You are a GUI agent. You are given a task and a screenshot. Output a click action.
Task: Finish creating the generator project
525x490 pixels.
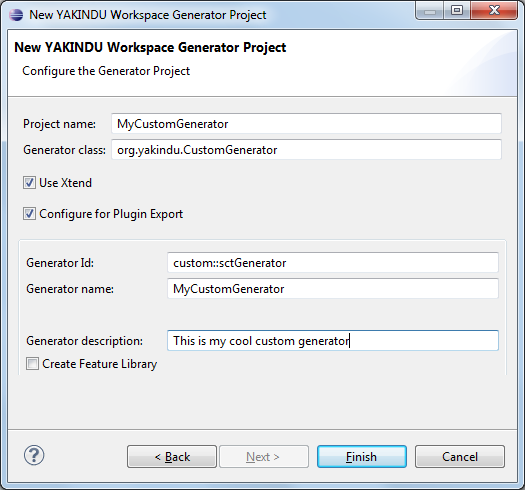click(x=362, y=457)
